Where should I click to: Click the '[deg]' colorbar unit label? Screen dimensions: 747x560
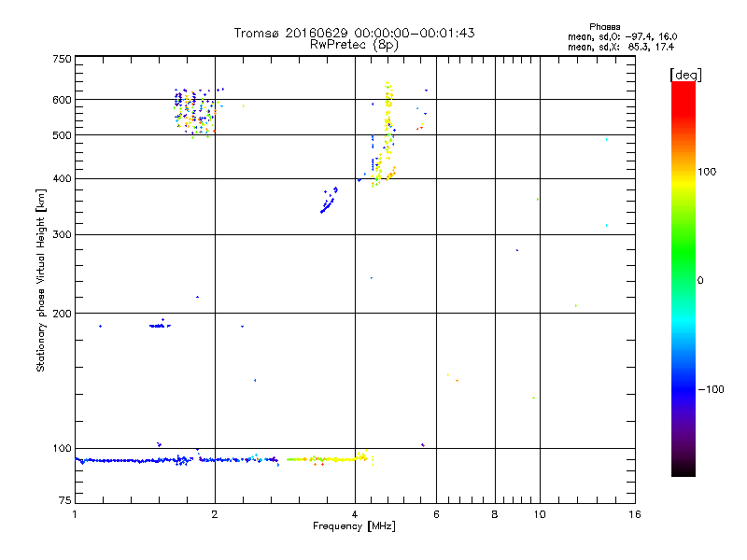click(685, 75)
